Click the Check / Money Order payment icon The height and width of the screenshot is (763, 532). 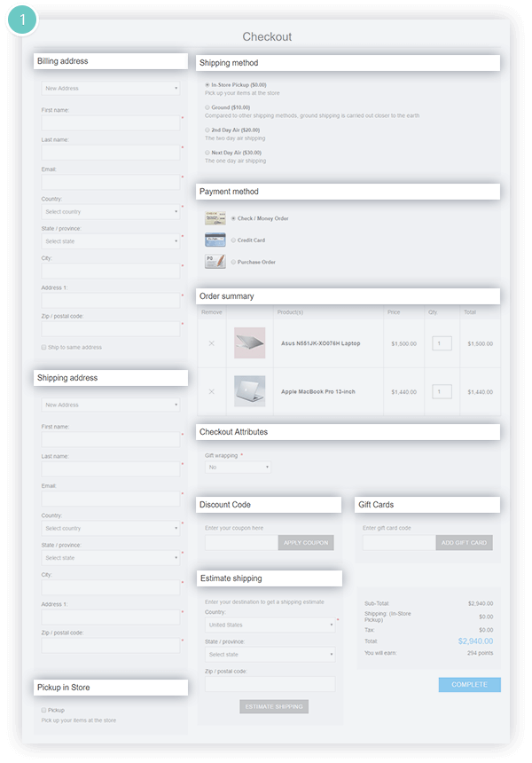[x=215, y=218]
